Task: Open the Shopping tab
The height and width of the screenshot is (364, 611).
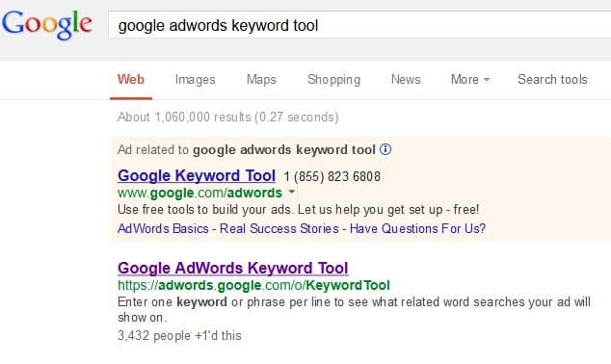Action: coord(334,79)
